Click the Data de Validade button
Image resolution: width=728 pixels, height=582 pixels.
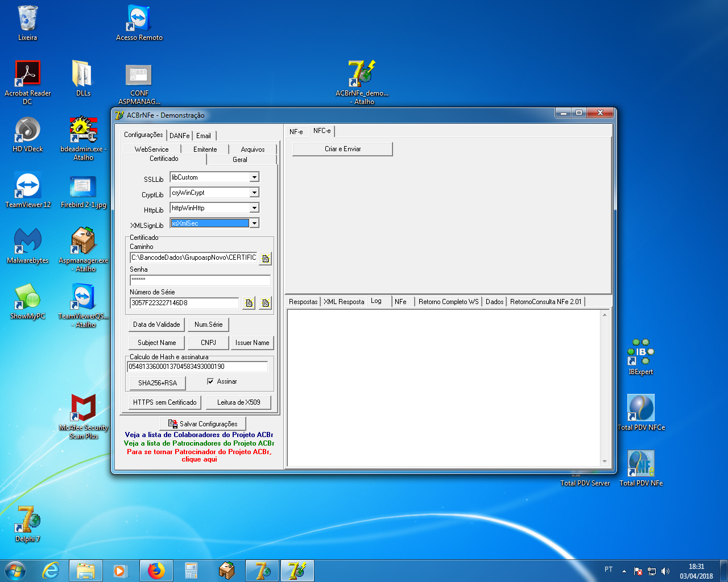[156, 325]
